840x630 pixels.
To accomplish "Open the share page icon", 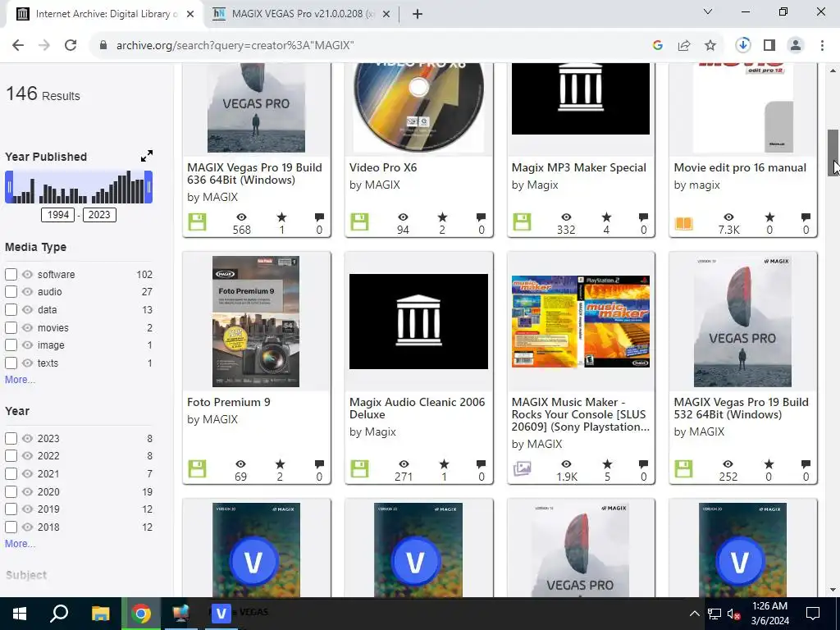I will [684, 46].
